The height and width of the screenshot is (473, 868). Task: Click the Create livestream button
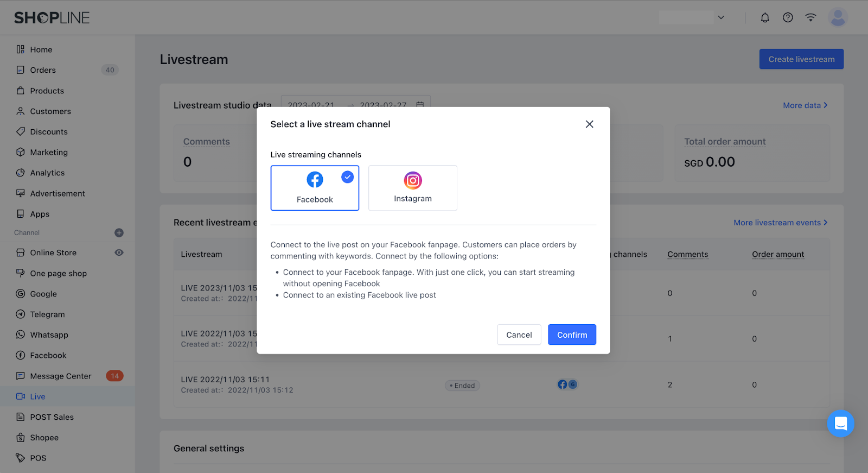(x=801, y=59)
